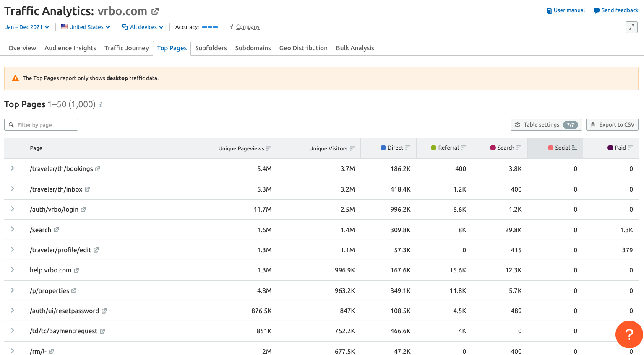Click the 466.6K Direct value for /td/tc/paymentrequest
This screenshot has height=355, width=644.
pos(401,331)
